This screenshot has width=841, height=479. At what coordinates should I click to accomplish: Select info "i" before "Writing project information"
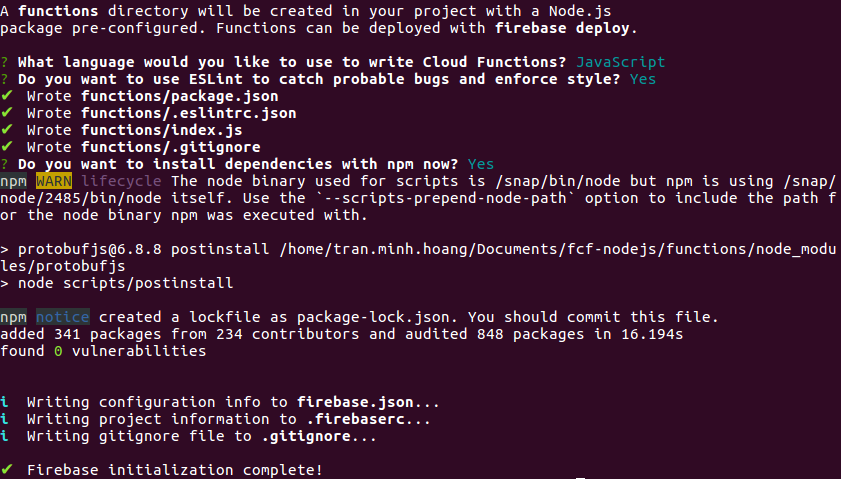click(x=5, y=419)
